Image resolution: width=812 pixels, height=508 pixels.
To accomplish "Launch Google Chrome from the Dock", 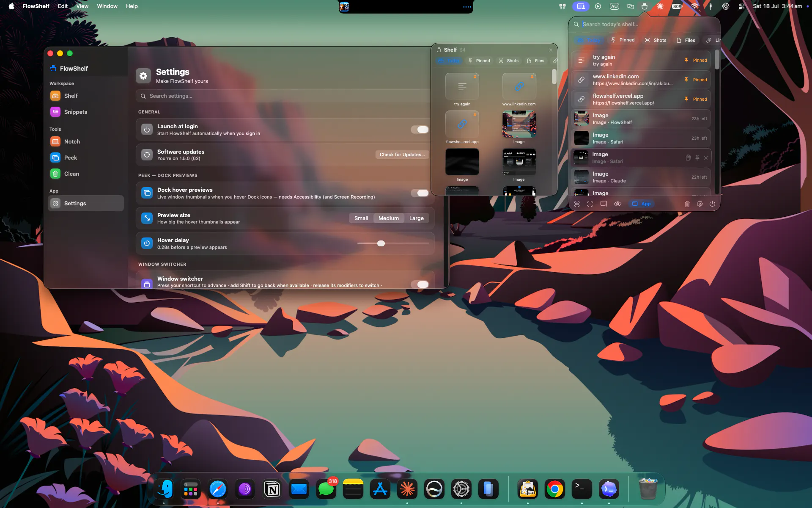I will 555,489.
